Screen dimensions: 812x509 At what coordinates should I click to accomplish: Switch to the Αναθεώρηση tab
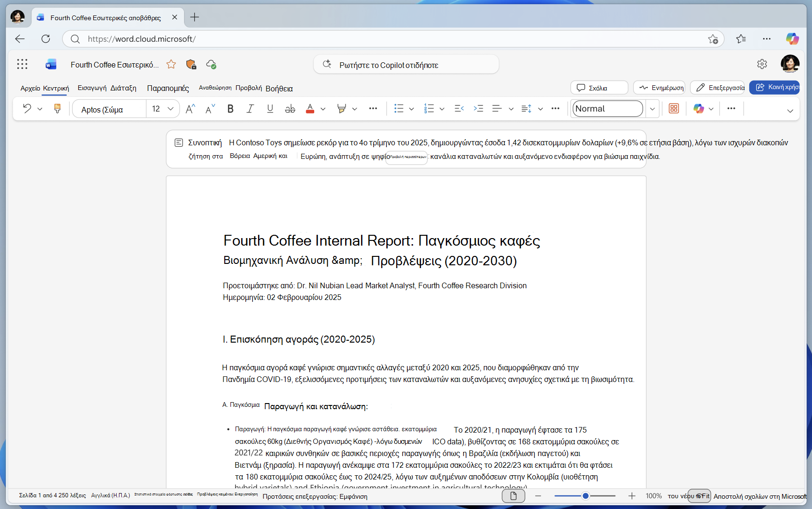point(215,88)
